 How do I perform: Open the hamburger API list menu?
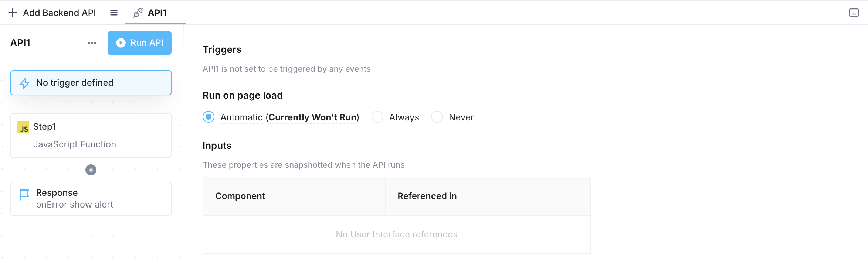[114, 13]
